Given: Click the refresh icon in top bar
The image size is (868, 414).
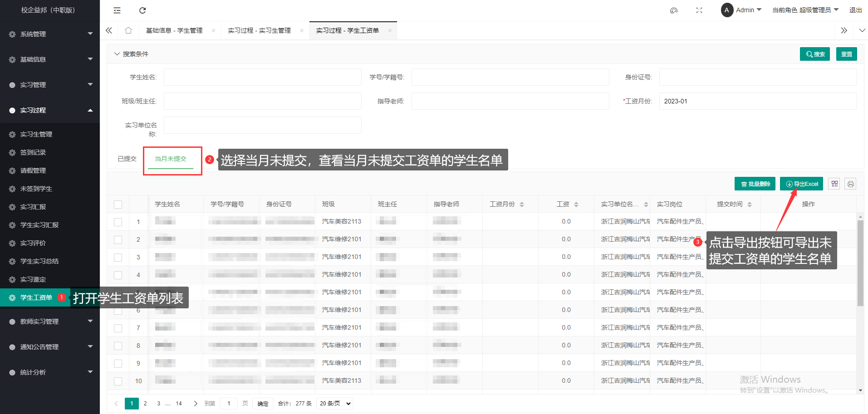Looking at the screenshot, I should [x=142, y=10].
